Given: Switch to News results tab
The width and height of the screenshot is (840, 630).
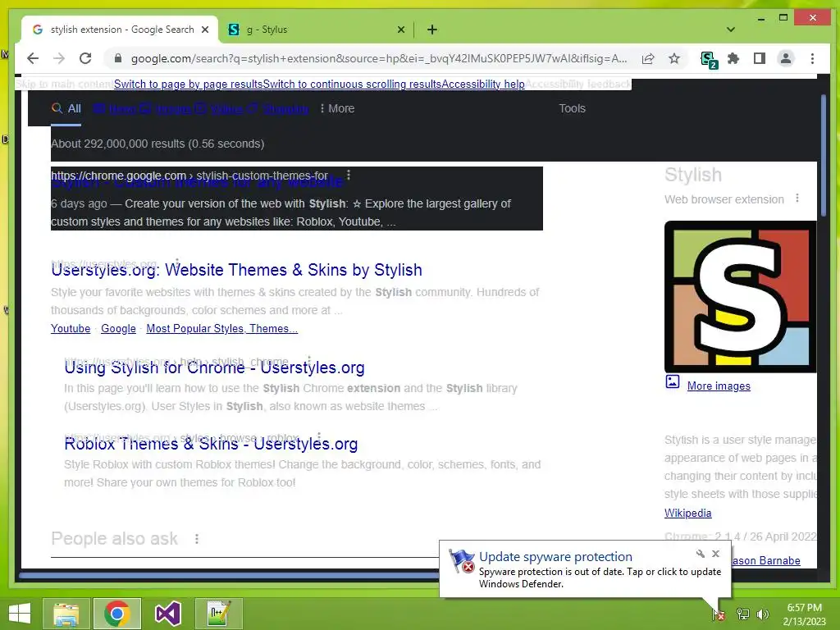Looking at the screenshot, I should point(114,109).
